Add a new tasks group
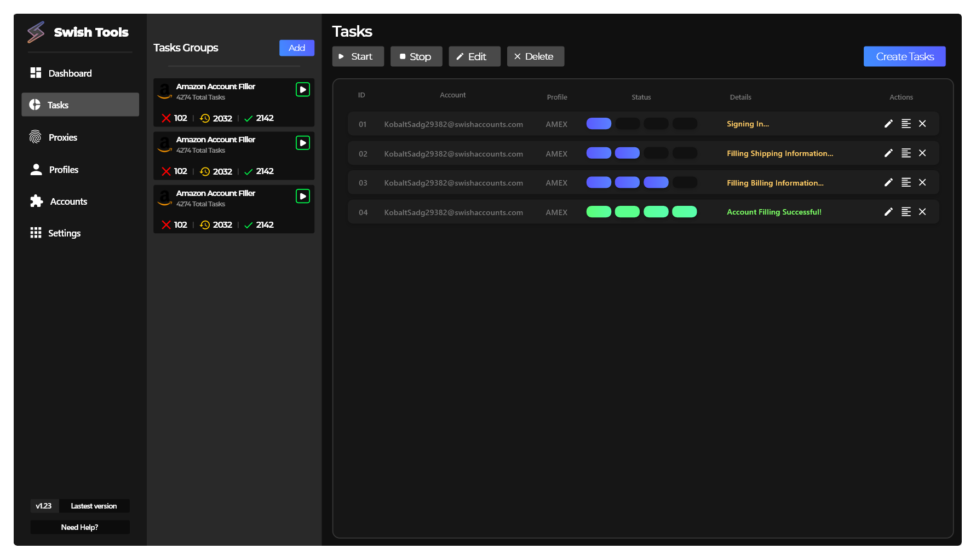 (296, 48)
